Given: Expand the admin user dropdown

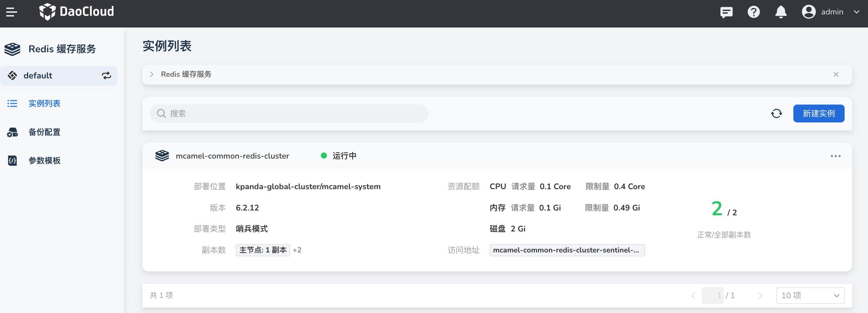Looking at the screenshot, I should 856,12.
